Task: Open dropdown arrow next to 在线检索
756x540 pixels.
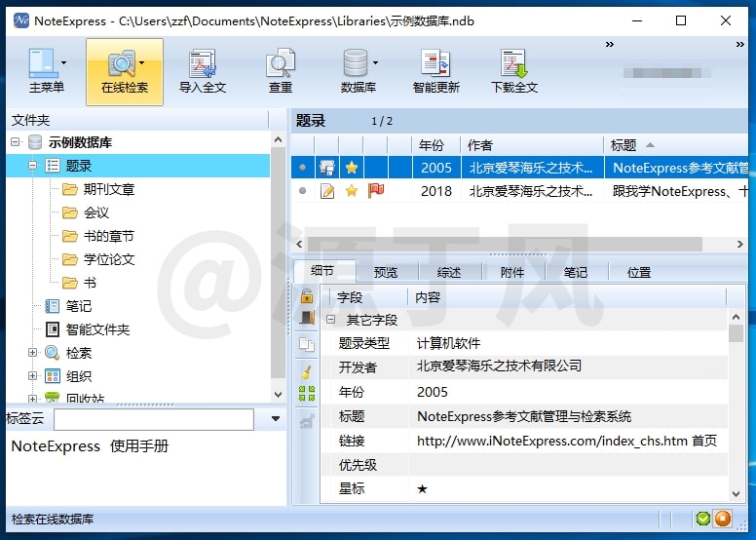Action: click(x=142, y=62)
